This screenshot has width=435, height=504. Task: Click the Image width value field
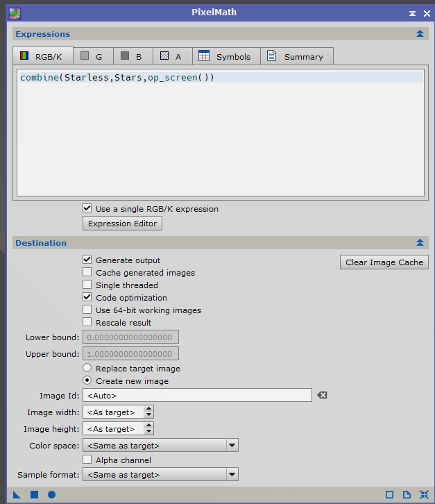113,412
